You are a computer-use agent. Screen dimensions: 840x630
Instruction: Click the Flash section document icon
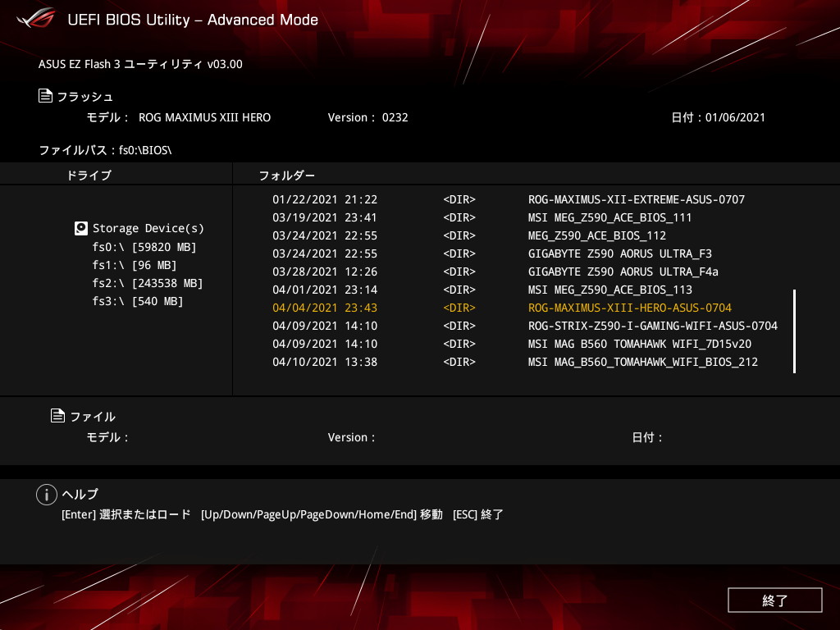click(46, 96)
